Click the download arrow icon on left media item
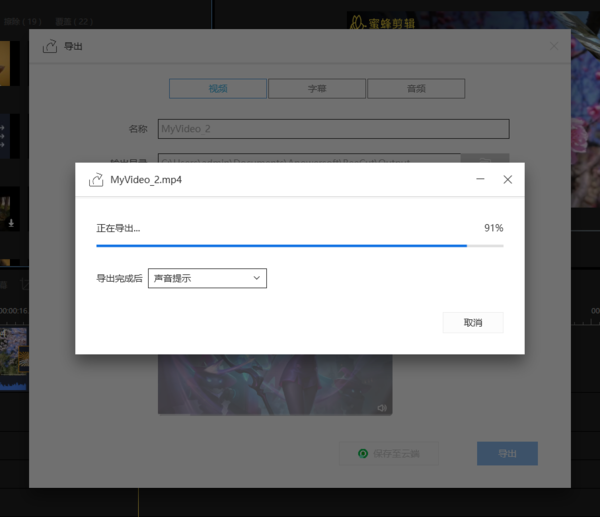The width and height of the screenshot is (600, 517). 11,223
